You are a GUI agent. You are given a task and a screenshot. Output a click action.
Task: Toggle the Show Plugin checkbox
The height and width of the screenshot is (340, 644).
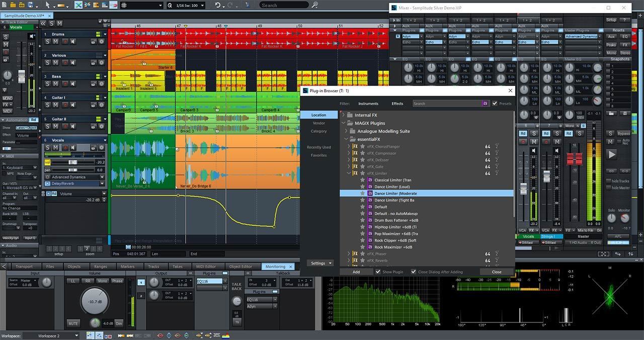378,272
